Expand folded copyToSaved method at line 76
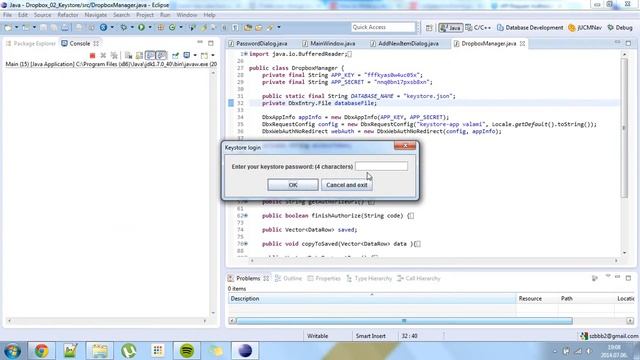 246,244
